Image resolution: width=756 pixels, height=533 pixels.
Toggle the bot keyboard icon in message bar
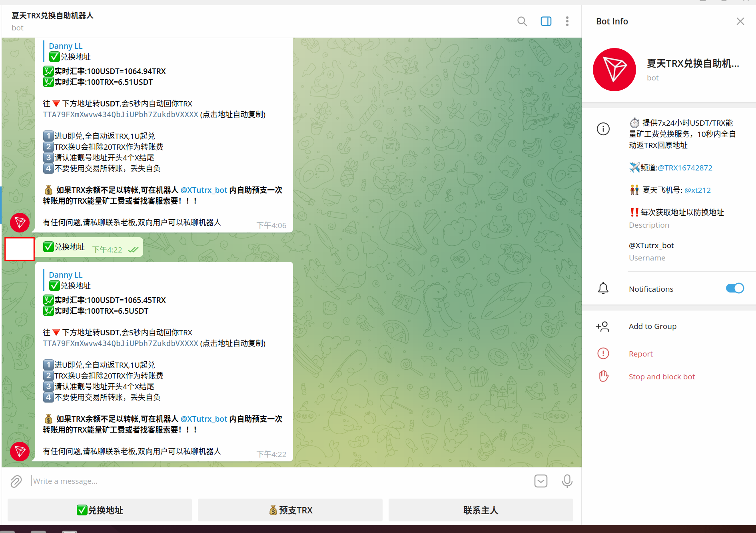coord(541,481)
